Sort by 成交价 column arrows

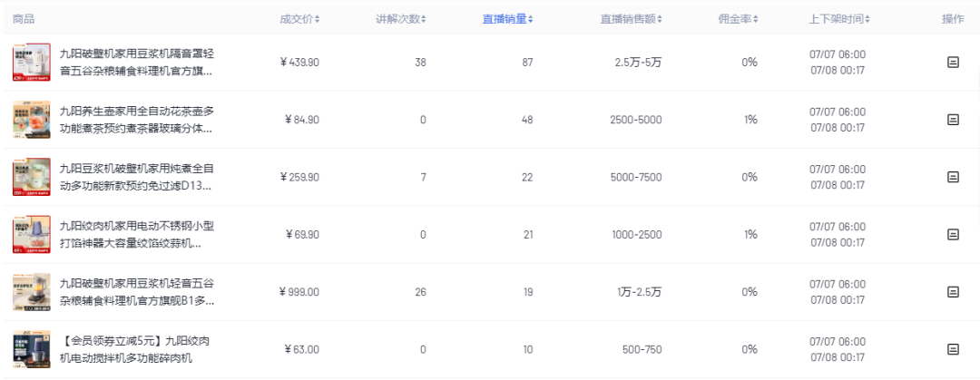point(299,19)
